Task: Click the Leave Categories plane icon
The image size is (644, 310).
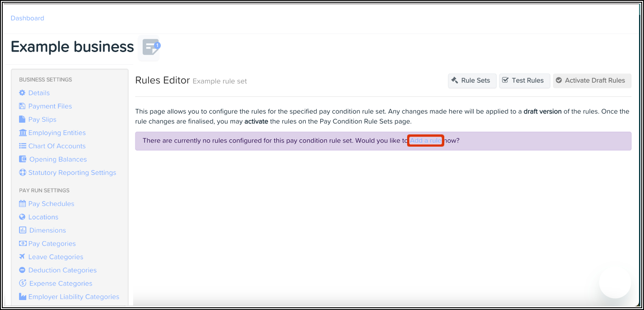Action: point(22,257)
